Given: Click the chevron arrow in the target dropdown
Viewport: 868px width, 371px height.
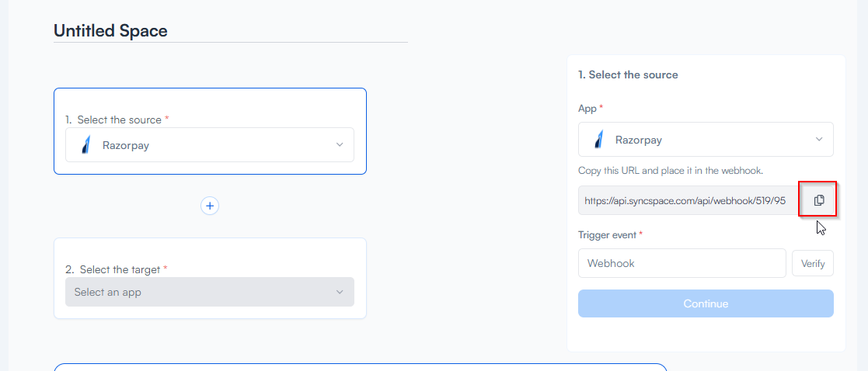Looking at the screenshot, I should point(340,292).
